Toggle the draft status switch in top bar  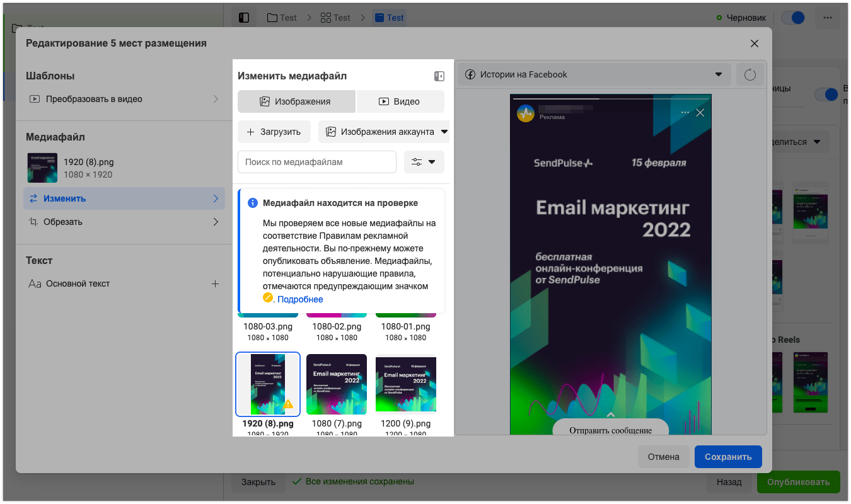coord(792,18)
